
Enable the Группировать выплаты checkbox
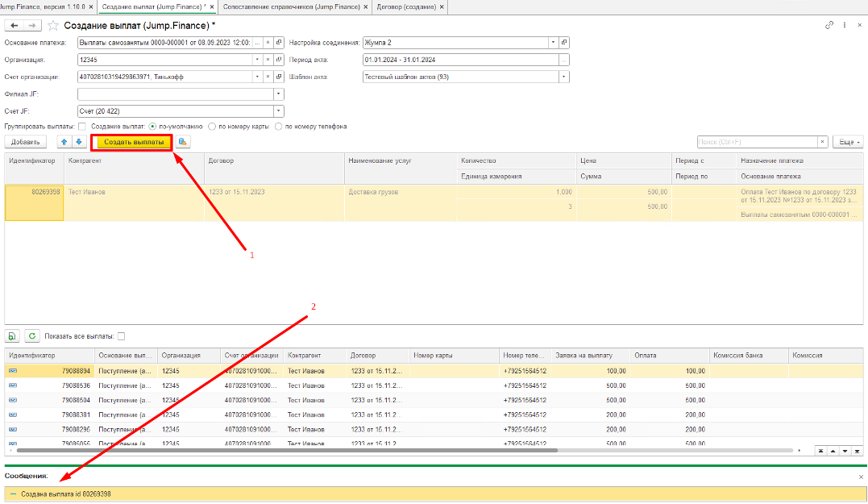82,127
